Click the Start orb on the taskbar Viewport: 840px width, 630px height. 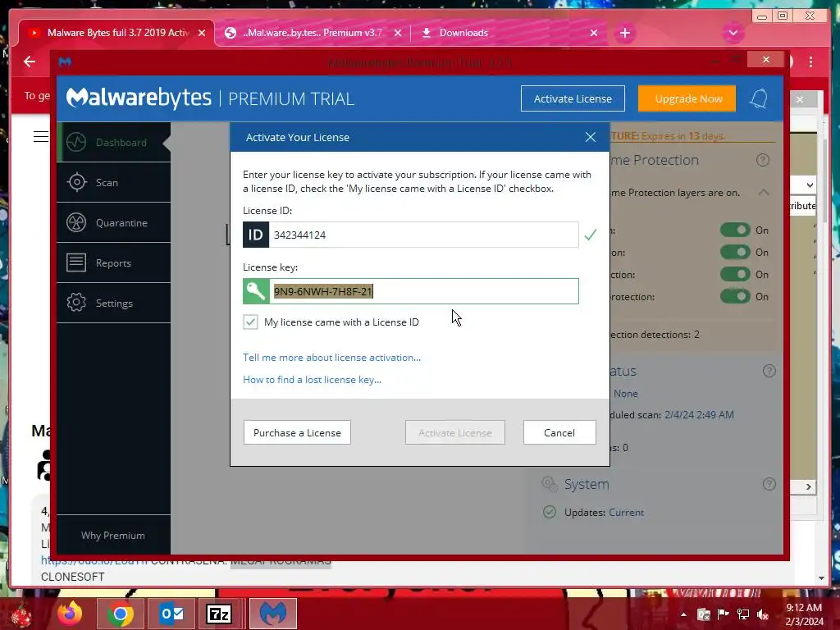tap(21, 615)
